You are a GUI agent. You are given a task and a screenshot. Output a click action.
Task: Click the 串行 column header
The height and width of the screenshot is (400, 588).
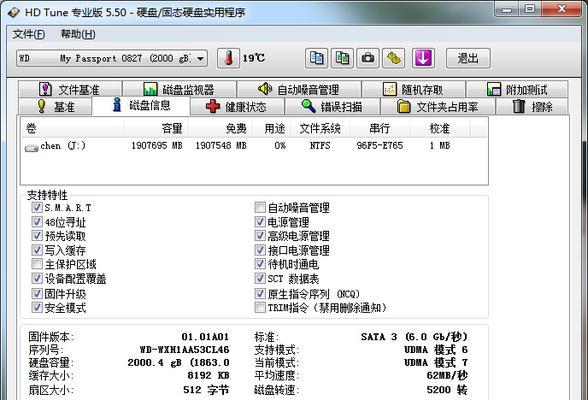point(380,129)
